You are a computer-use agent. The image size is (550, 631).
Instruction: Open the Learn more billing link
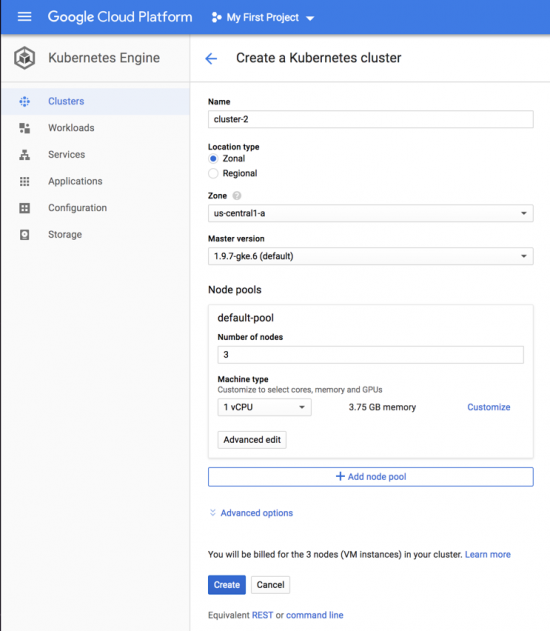pyautogui.click(x=488, y=555)
